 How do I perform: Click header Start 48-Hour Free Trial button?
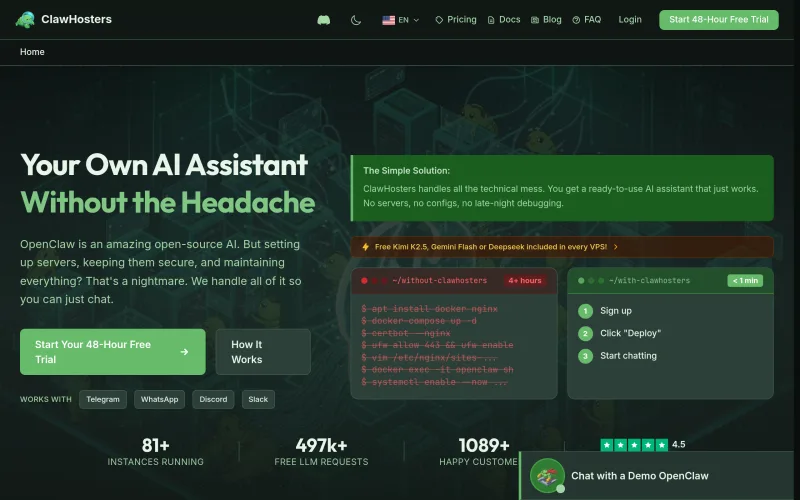(x=718, y=19)
